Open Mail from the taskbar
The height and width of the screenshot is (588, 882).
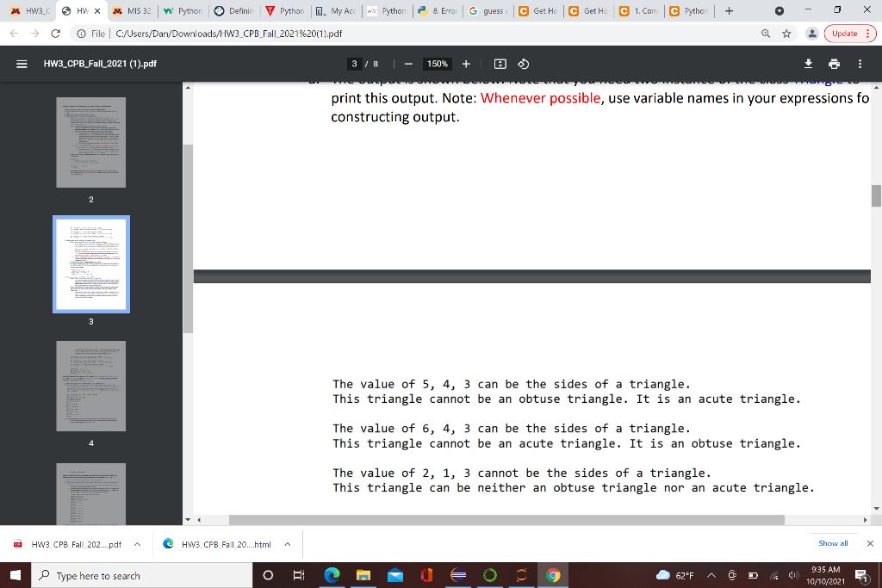click(396, 576)
